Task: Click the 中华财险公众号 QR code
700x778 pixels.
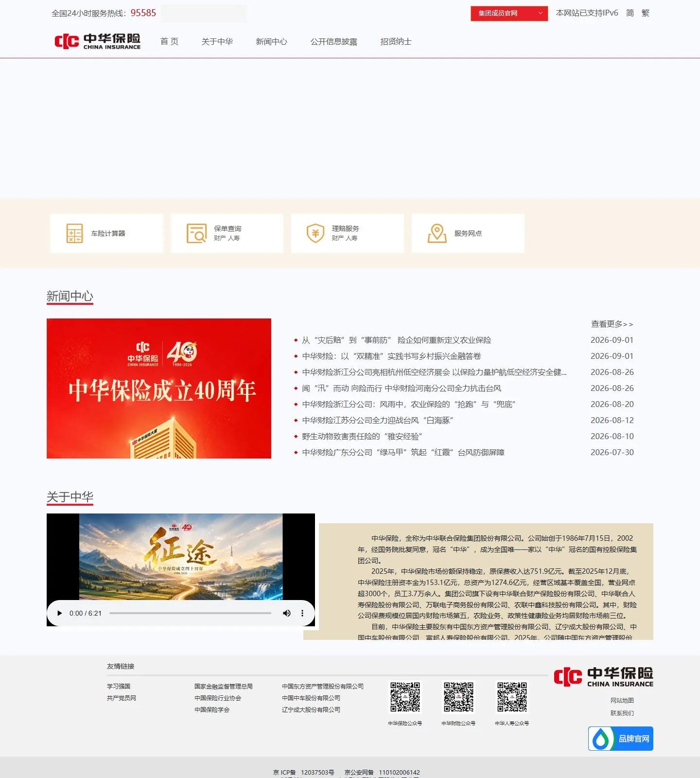Action: [x=458, y=697]
